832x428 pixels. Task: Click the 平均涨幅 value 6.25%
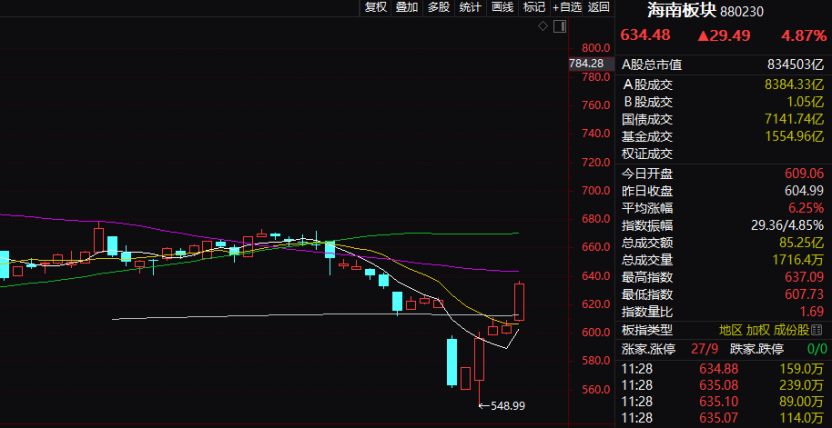[808, 207]
